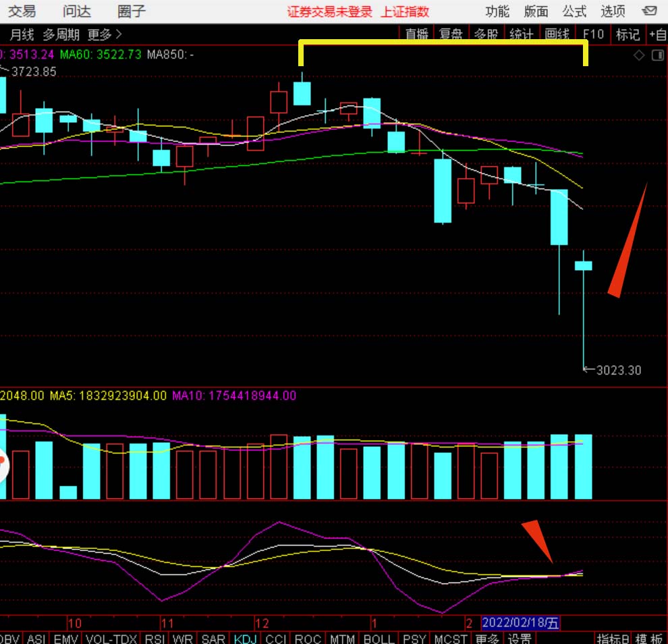Viewport: 668px width, 644px height.
Task: Expand the 更多 periods dropdown
Action: click(105, 34)
